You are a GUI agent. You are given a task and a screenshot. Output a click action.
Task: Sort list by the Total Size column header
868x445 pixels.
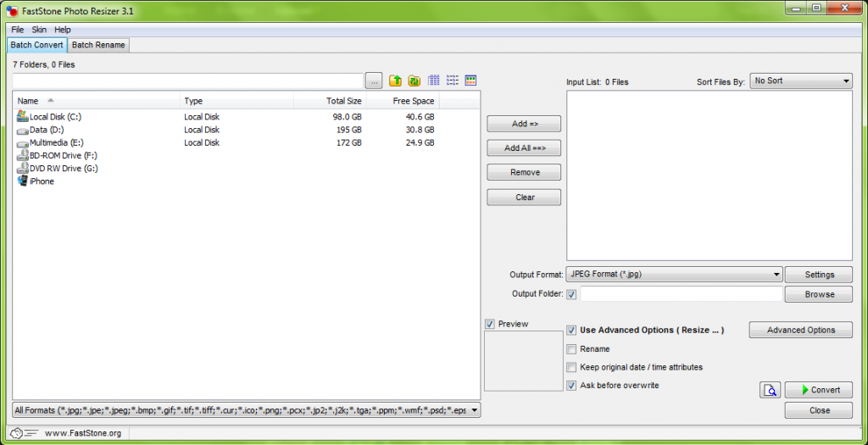pos(330,101)
